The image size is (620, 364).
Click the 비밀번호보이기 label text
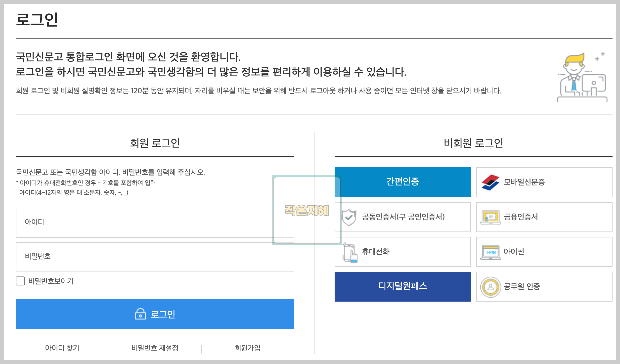coord(51,281)
